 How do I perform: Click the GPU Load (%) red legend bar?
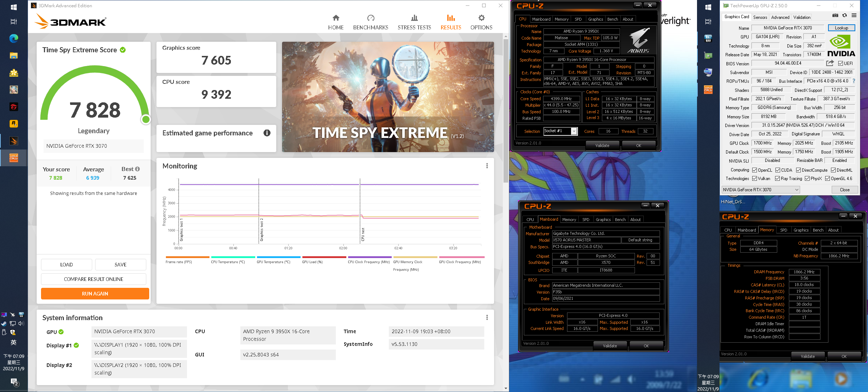pos(324,257)
